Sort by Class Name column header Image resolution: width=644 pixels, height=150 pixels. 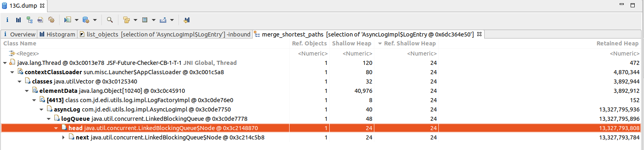(x=20, y=43)
